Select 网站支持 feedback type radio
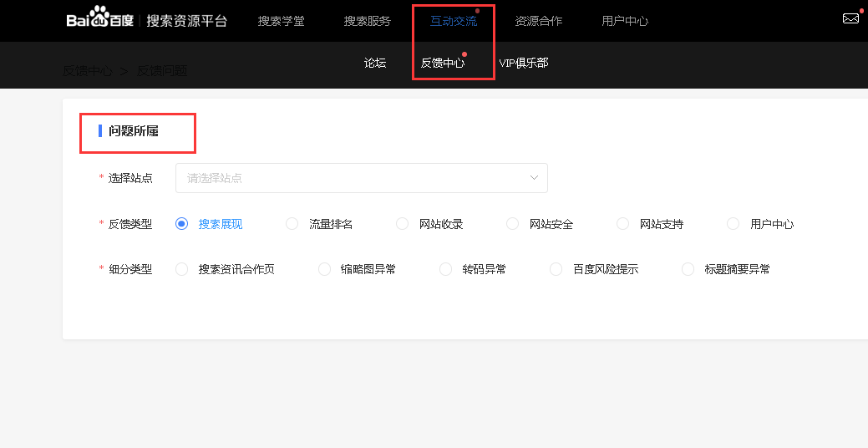This screenshot has width=868, height=448. click(x=622, y=224)
